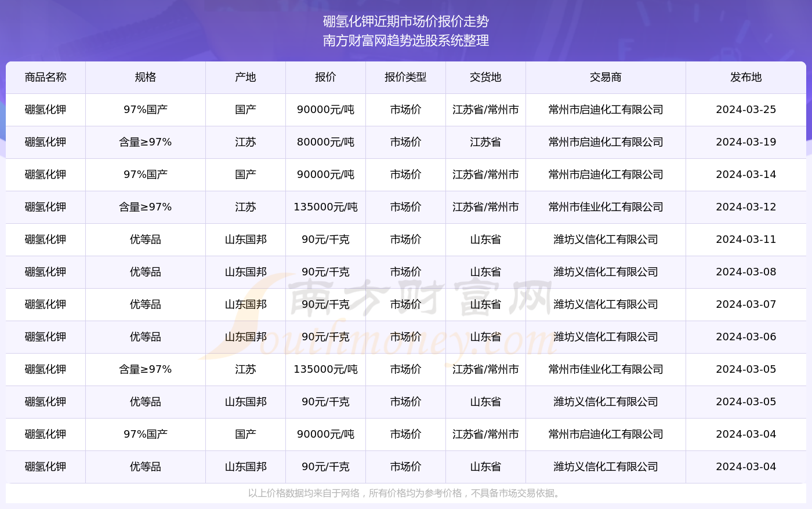Click 江苏 origin in the 2024-03-19 row
The width and height of the screenshot is (812, 509).
(x=246, y=142)
